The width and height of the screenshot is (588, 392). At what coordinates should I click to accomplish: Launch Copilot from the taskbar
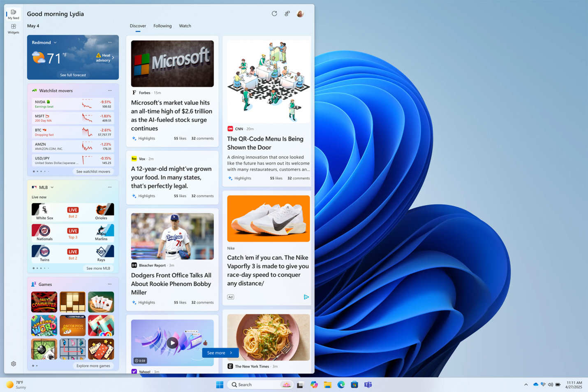pos(314,385)
